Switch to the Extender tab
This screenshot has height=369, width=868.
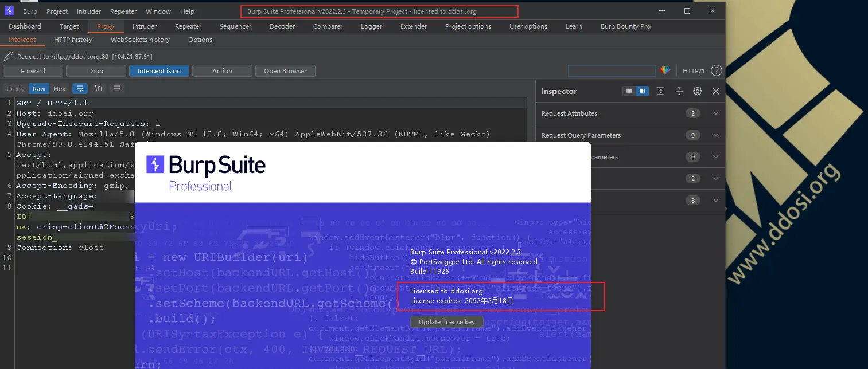(414, 26)
